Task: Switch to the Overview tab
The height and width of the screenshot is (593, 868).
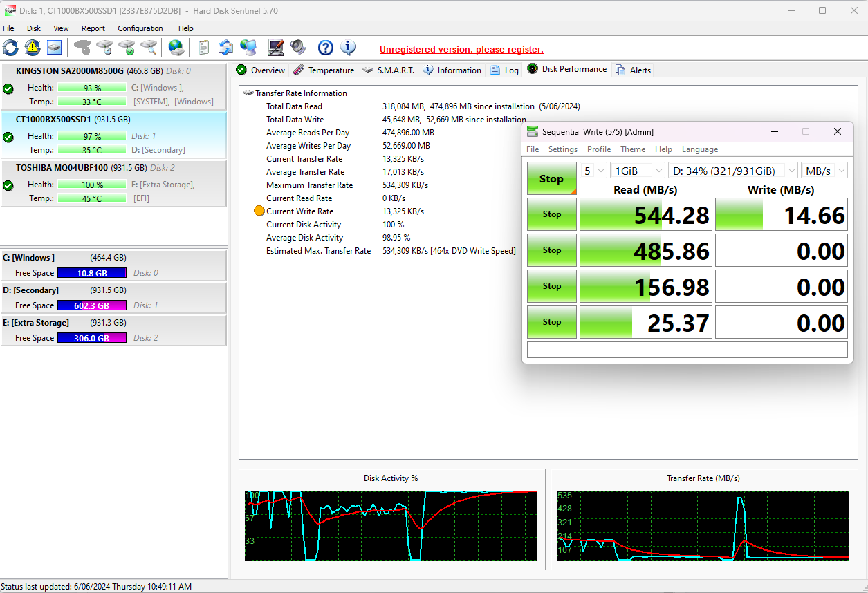Action: pos(260,70)
